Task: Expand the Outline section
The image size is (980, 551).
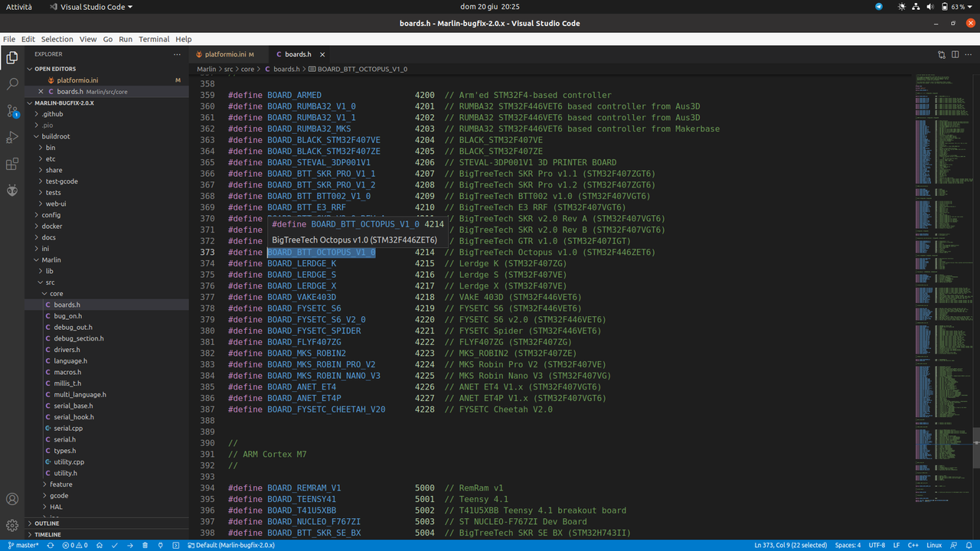Action: tap(44, 523)
